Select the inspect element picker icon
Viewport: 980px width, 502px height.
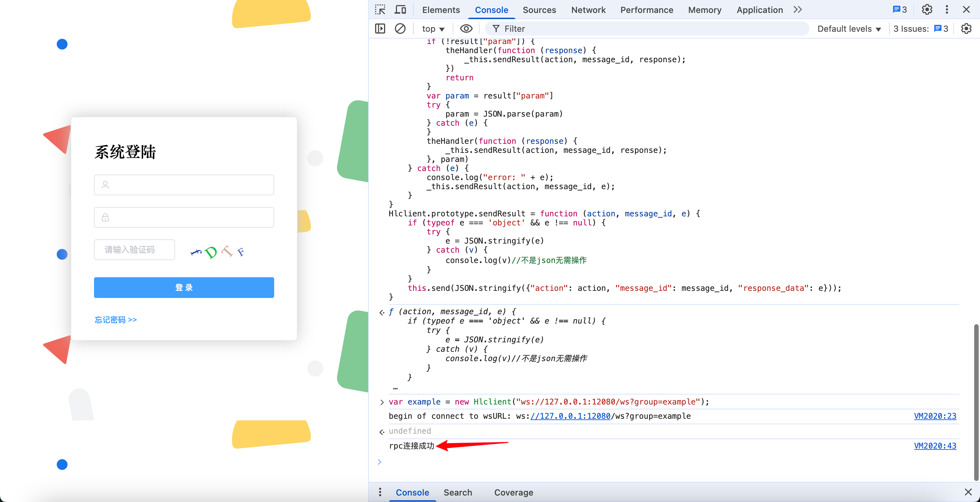[x=380, y=9]
